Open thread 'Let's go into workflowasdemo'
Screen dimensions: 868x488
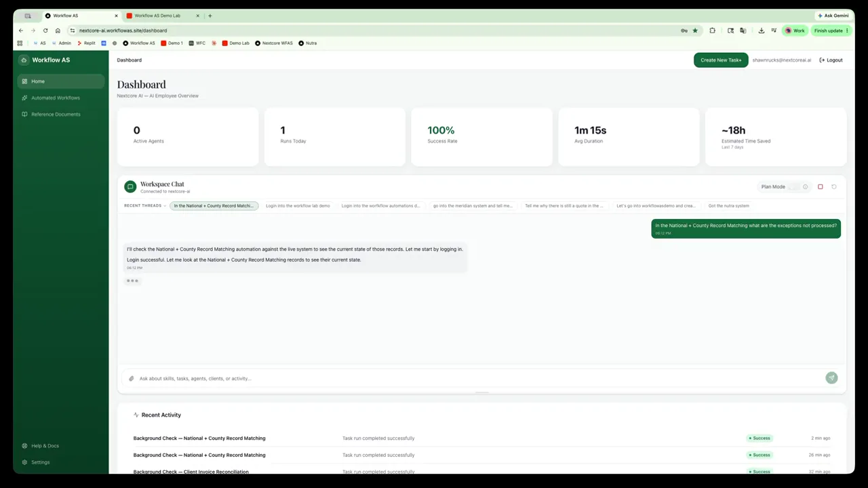coord(656,205)
